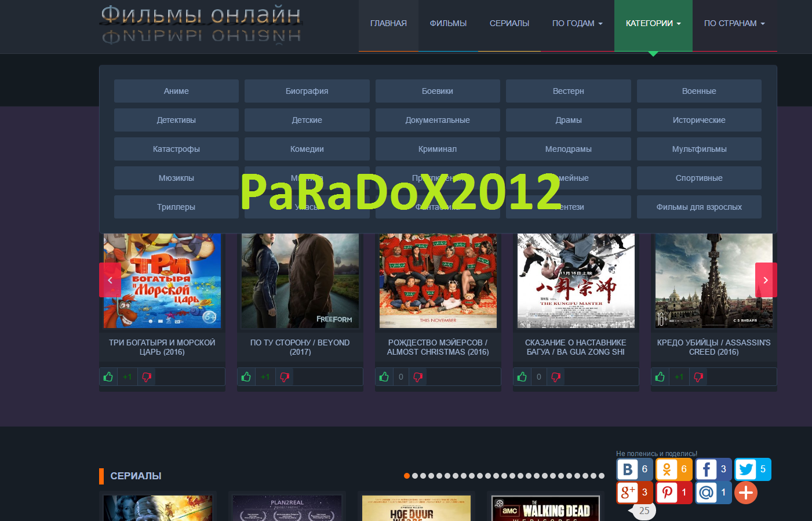Viewport: 812px width, 521px height.
Task: Select second pagination dot in Сериалы
Action: (415, 476)
